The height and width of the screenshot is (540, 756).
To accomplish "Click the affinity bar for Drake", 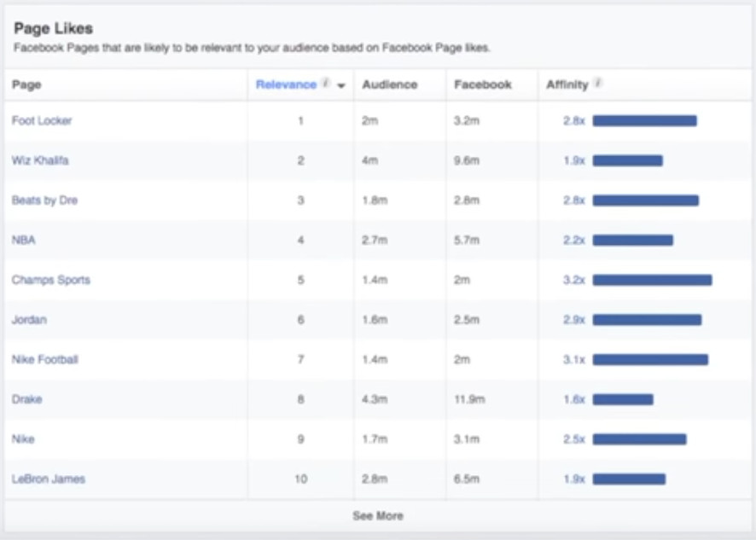I will coord(623,399).
